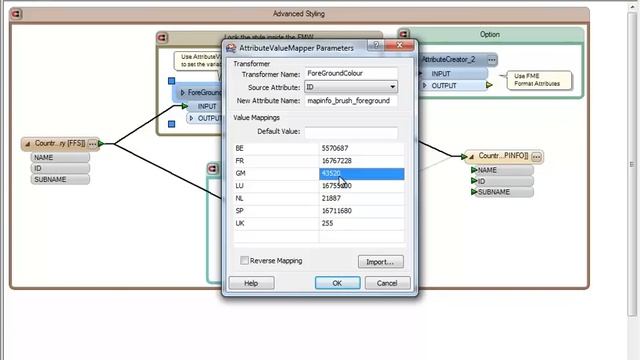
Task: Select the GM mapping source cell
Action: pyautogui.click(x=276, y=173)
